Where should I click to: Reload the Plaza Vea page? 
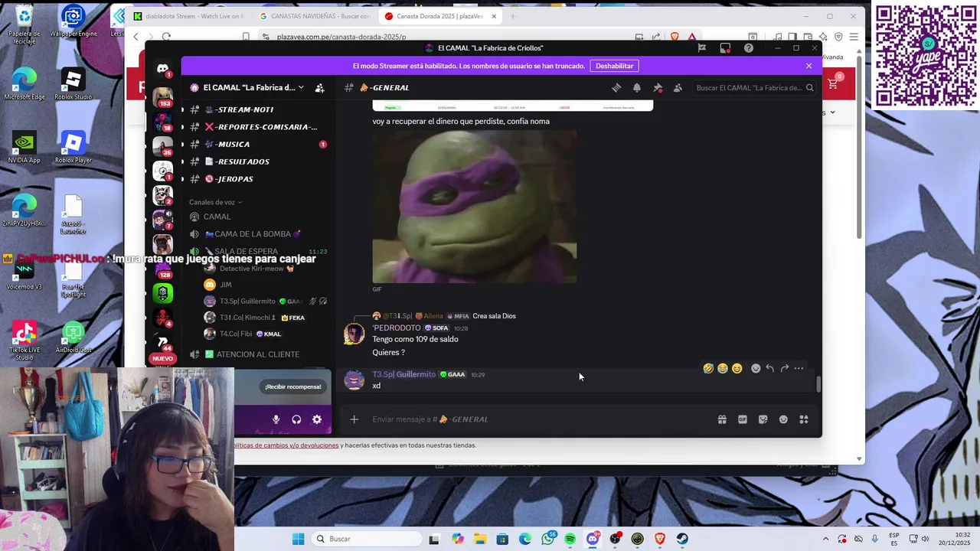click(166, 37)
